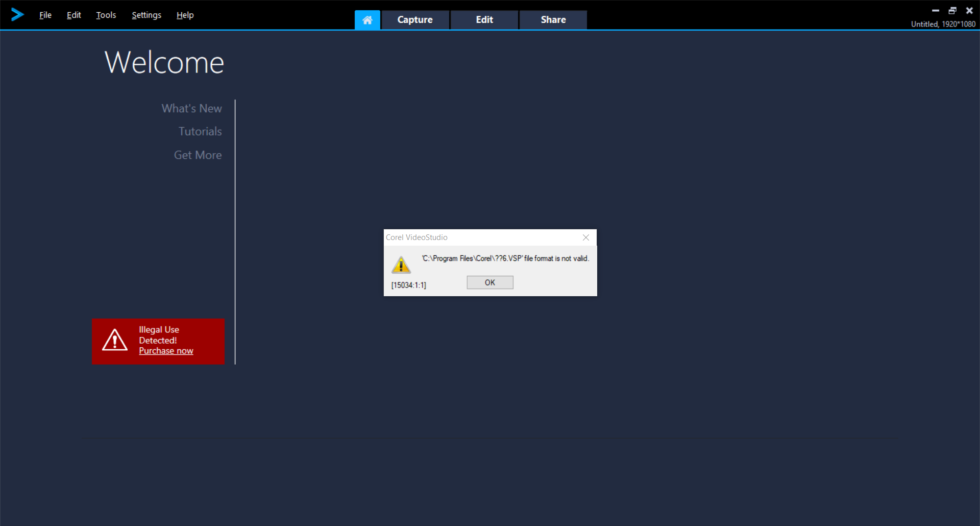Open the File menu
980x526 pixels.
pos(45,15)
